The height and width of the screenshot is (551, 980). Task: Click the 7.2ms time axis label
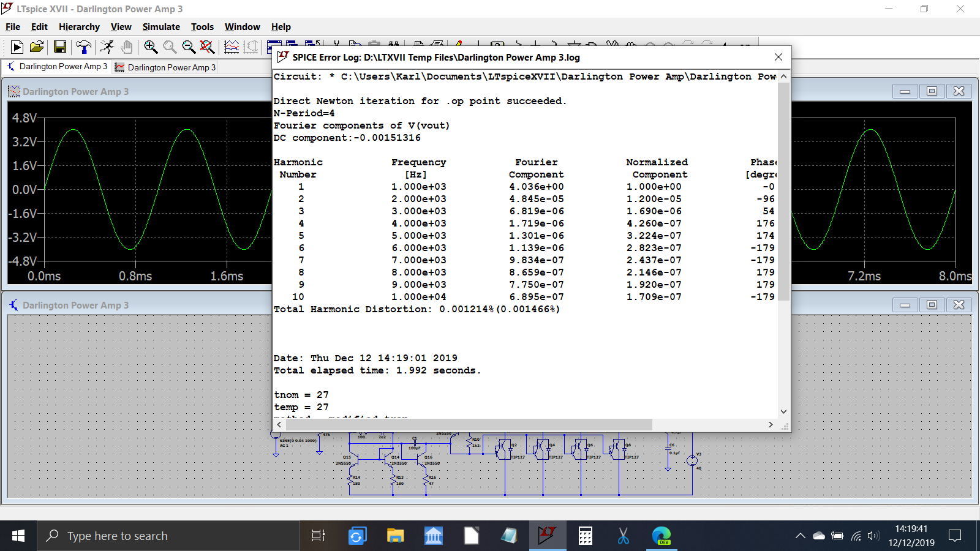point(864,276)
